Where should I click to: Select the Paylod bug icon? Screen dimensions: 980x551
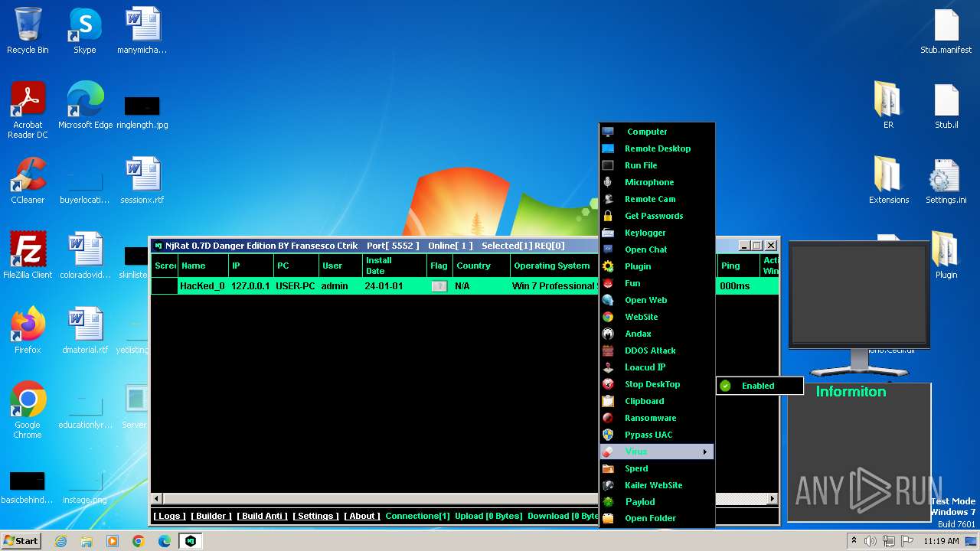[x=608, y=502]
